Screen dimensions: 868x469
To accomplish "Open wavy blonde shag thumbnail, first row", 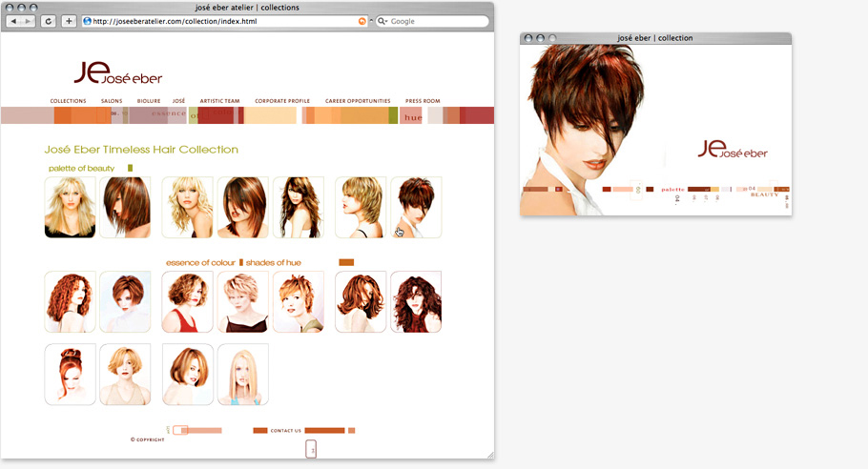I will coord(187,208).
